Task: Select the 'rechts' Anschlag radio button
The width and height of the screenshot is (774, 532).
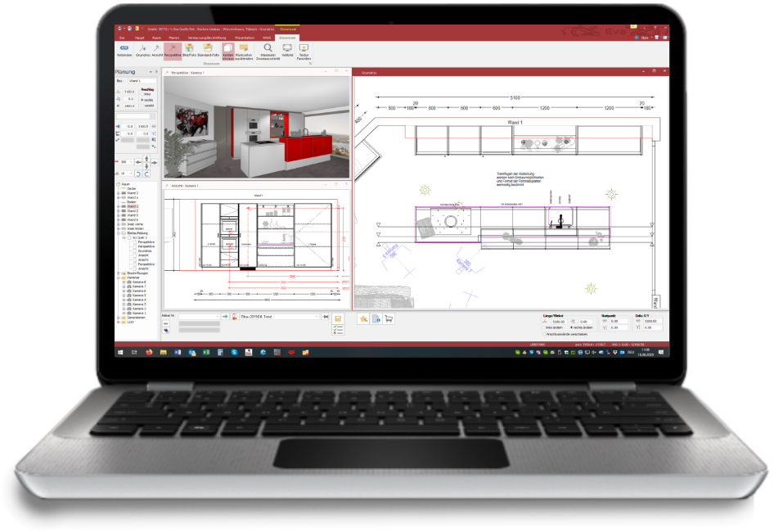Action: click(x=143, y=100)
